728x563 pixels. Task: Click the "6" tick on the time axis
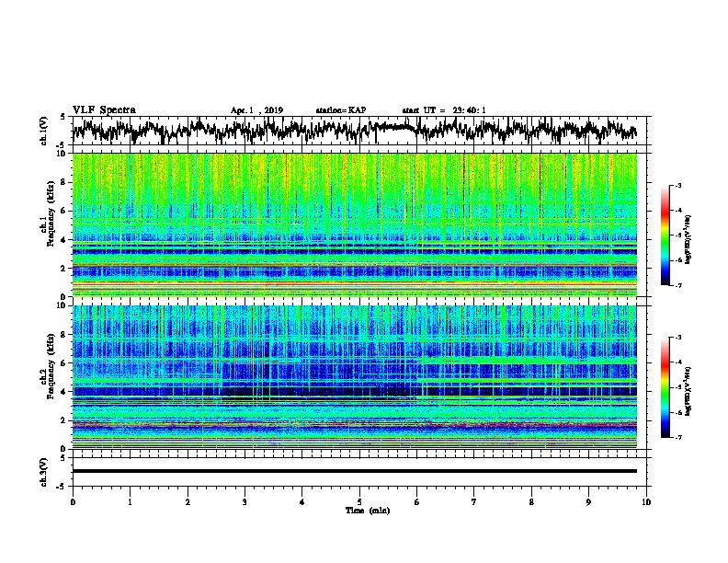[x=416, y=502]
